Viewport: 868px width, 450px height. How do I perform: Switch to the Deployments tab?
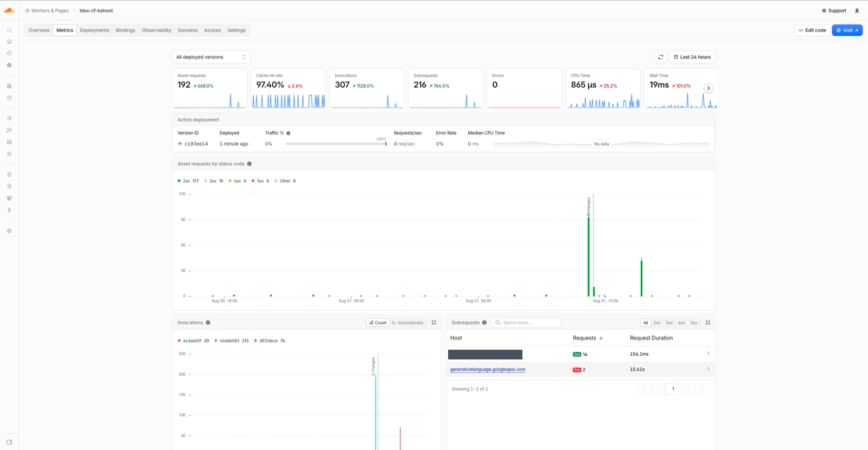click(x=94, y=30)
